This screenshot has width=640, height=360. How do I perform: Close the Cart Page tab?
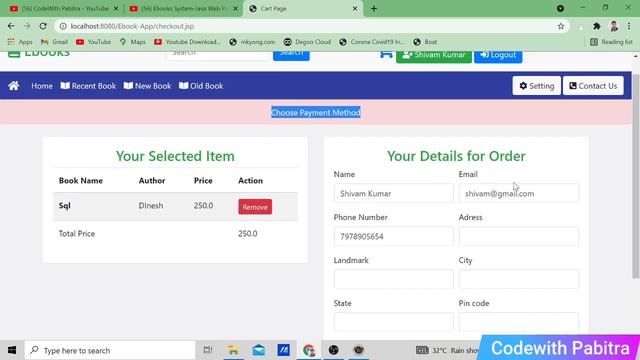point(355,9)
